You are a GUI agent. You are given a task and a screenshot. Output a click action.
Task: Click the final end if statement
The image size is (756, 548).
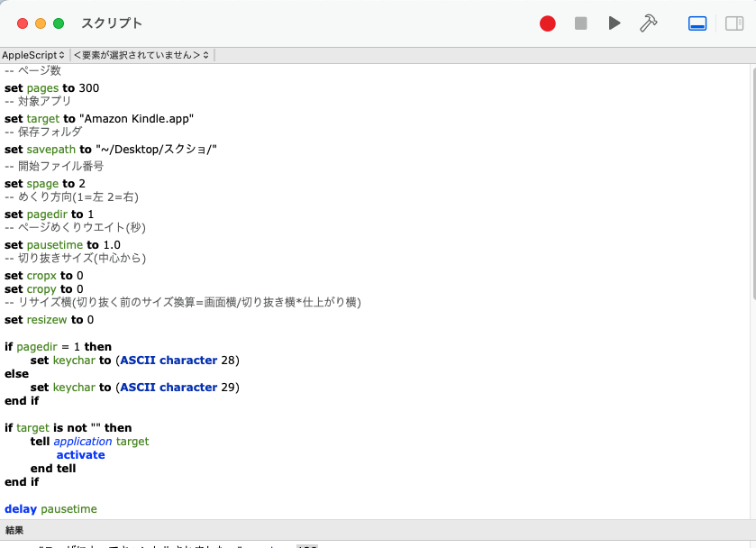point(20,481)
